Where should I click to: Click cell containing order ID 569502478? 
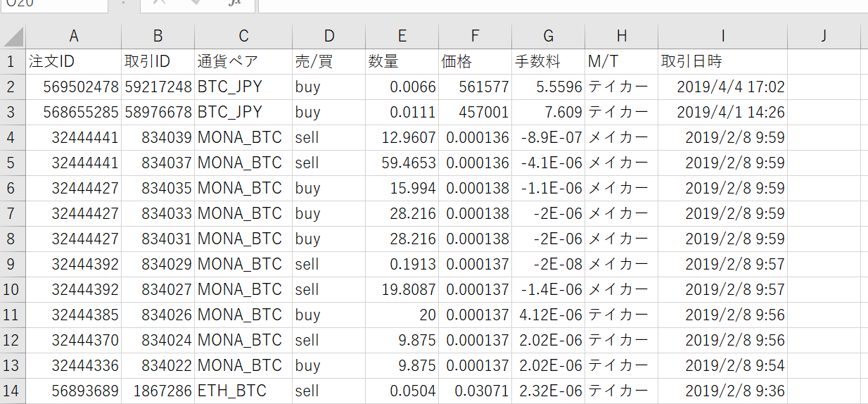(73, 87)
